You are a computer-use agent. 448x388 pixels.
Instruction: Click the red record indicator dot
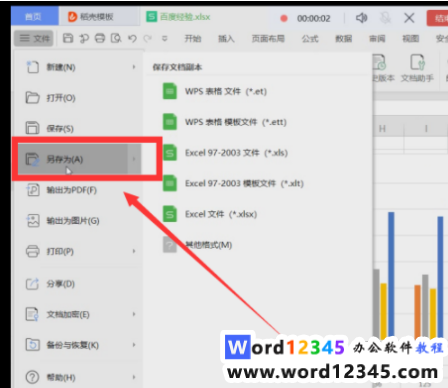click(x=284, y=18)
